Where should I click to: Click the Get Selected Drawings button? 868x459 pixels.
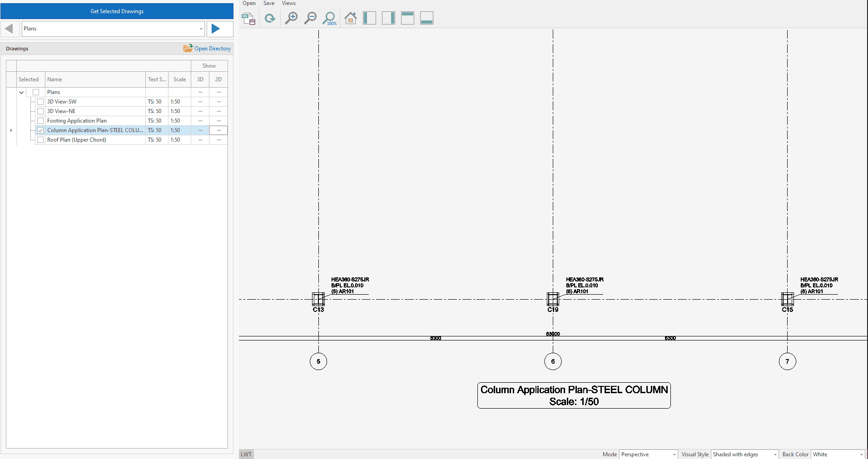[x=117, y=11]
